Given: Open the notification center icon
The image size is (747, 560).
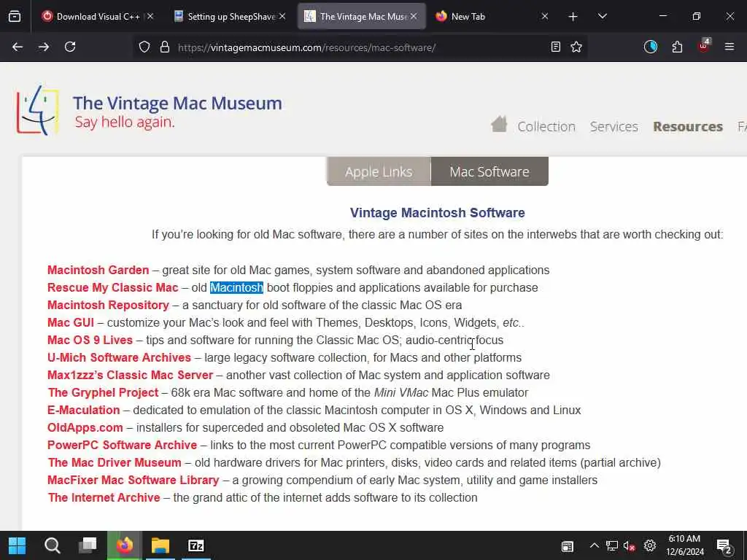Looking at the screenshot, I should 724,547.
